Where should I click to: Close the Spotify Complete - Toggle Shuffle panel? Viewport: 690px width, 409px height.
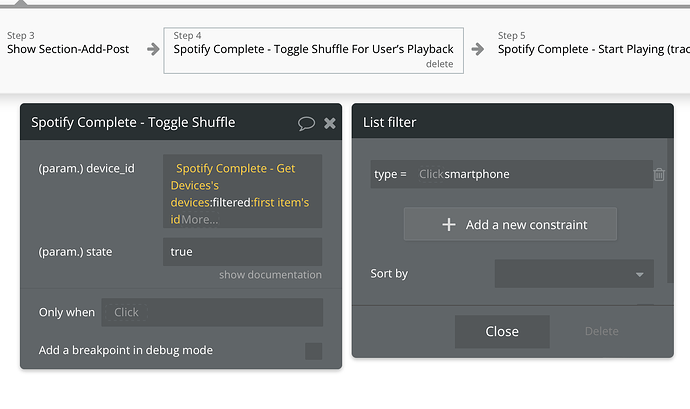click(330, 123)
